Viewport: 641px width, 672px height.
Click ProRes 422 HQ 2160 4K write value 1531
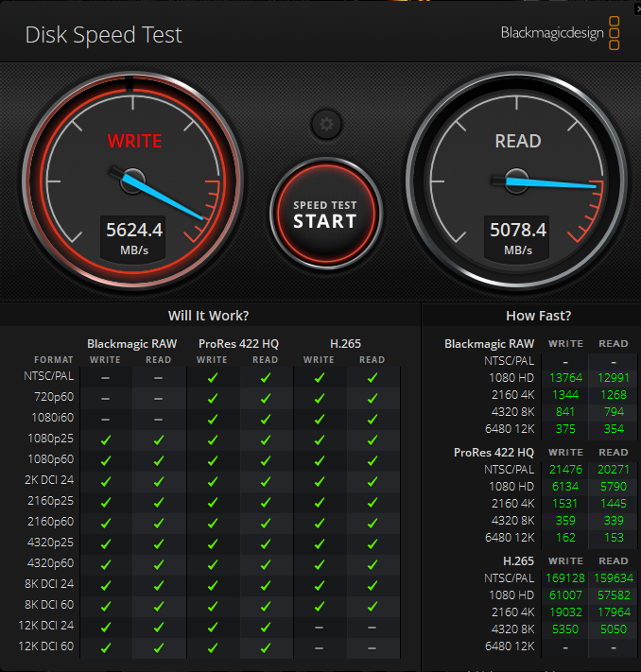tap(565, 504)
